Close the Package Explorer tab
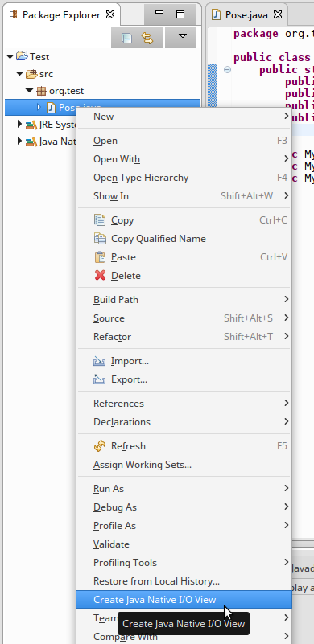 coord(110,14)
